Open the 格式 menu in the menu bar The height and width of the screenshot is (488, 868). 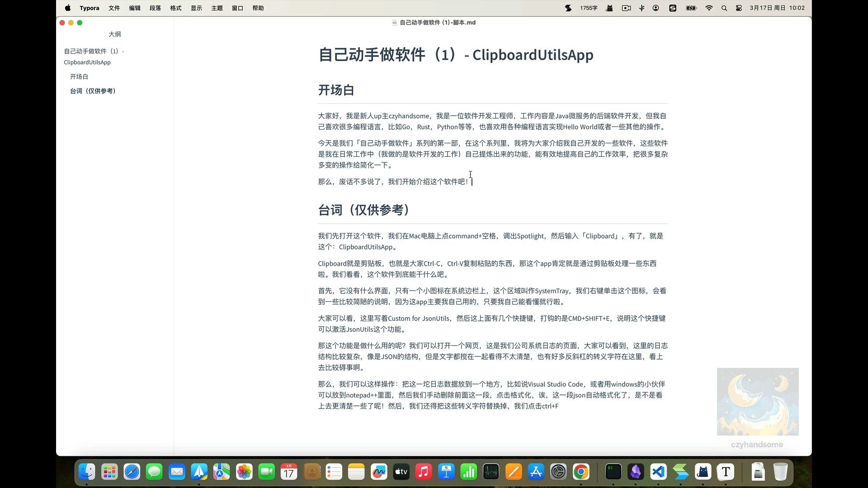click(175, 8)
